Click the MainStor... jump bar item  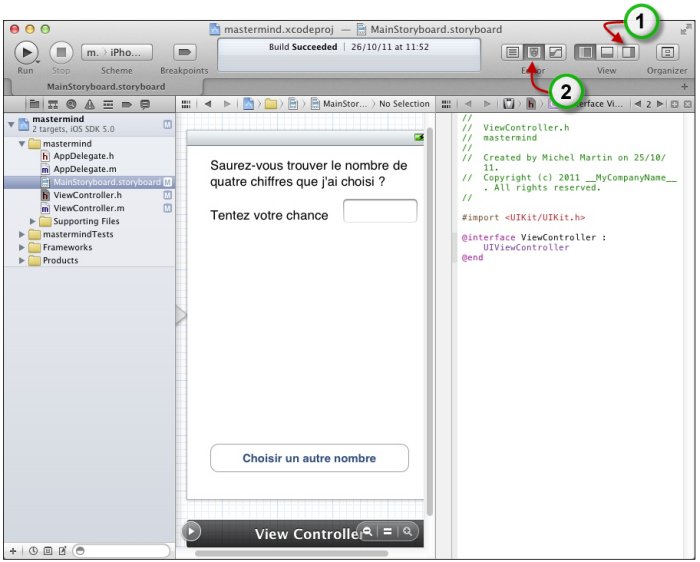[339, 104]
